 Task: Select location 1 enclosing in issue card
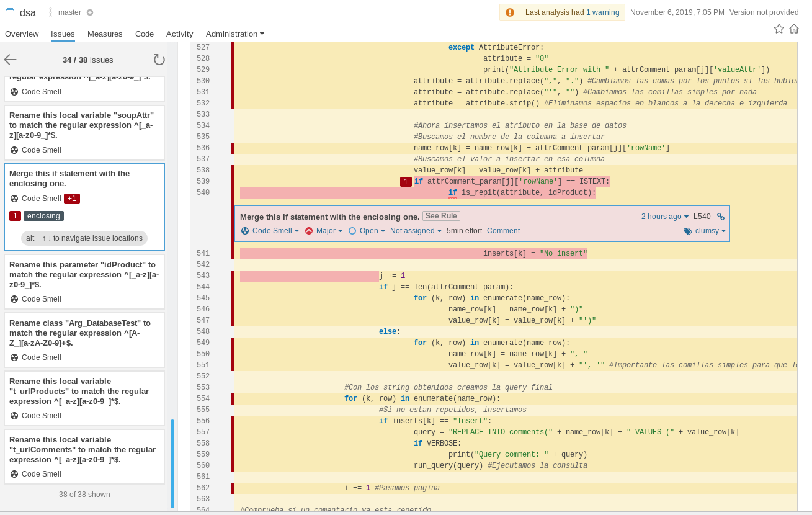37,216
